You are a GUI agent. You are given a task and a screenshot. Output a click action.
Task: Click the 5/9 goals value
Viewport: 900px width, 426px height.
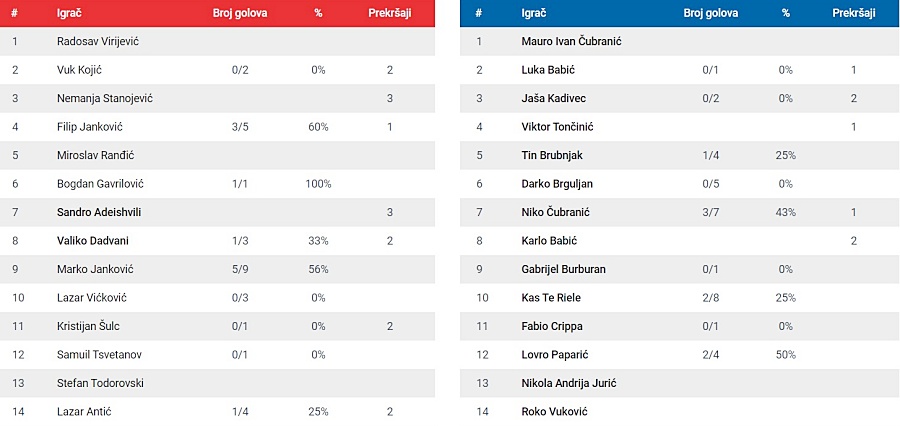[x=239, y=269]
